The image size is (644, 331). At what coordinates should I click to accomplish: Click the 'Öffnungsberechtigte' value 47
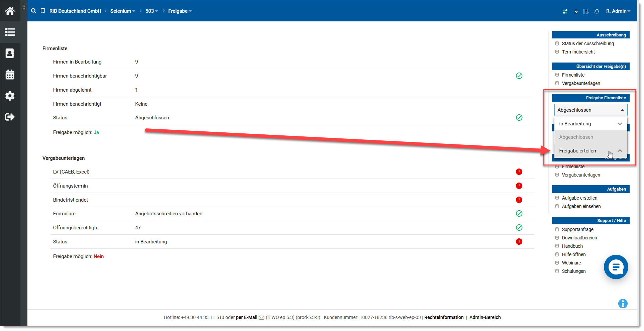coord(138,228)
